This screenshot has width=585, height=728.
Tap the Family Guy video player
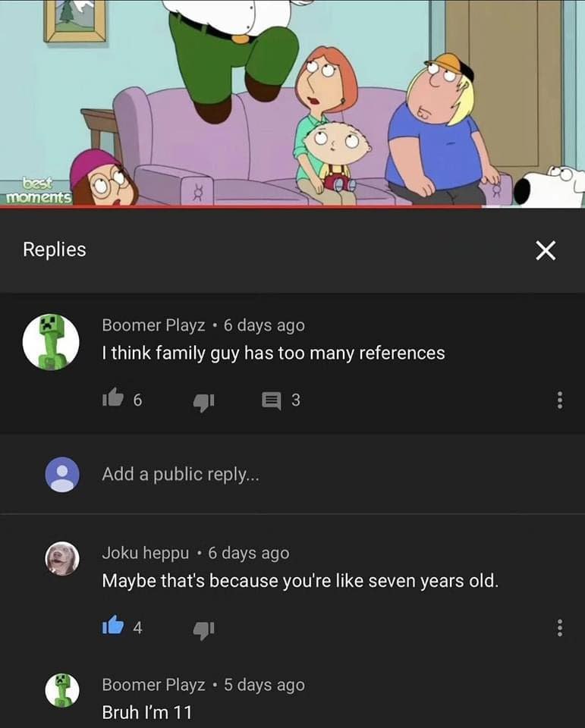coord(292,102)
